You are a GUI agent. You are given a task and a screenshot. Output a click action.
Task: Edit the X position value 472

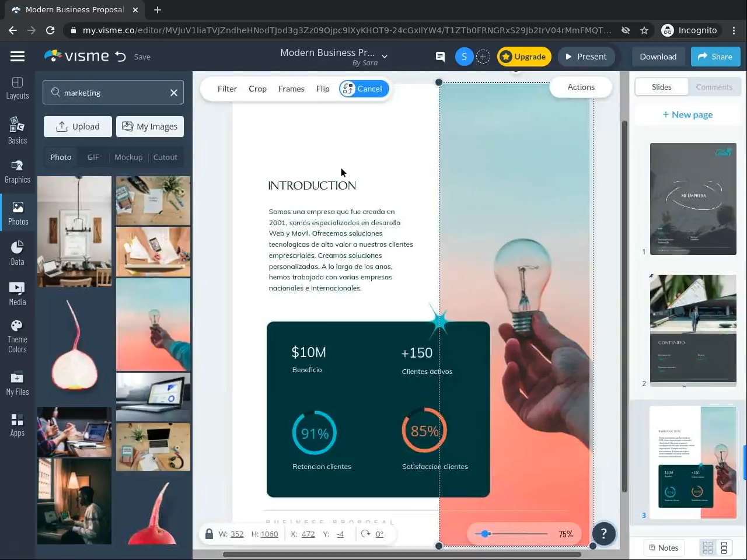tap(308, 534)
